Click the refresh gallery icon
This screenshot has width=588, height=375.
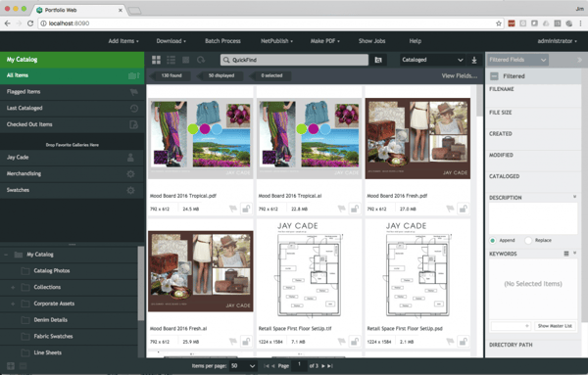201,60
